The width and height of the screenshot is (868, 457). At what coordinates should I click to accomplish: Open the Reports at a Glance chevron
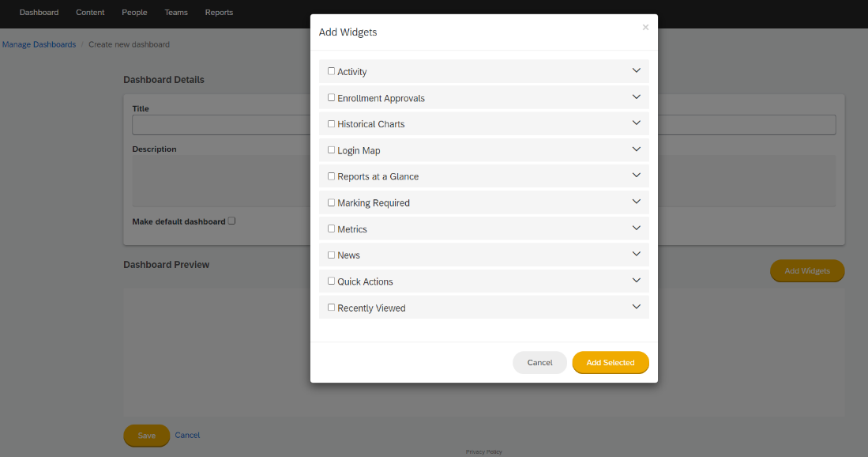click(x=636, y=176)
